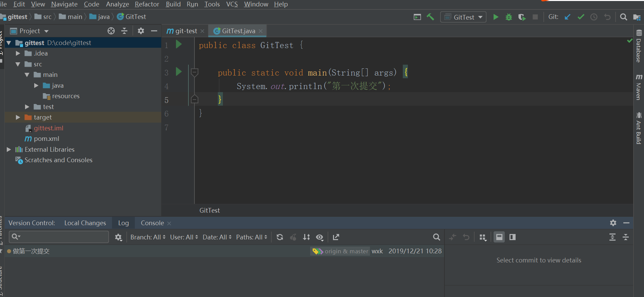
Task: Select the commit row dated 2019/12/21 10:28
Action: (224, 251)
